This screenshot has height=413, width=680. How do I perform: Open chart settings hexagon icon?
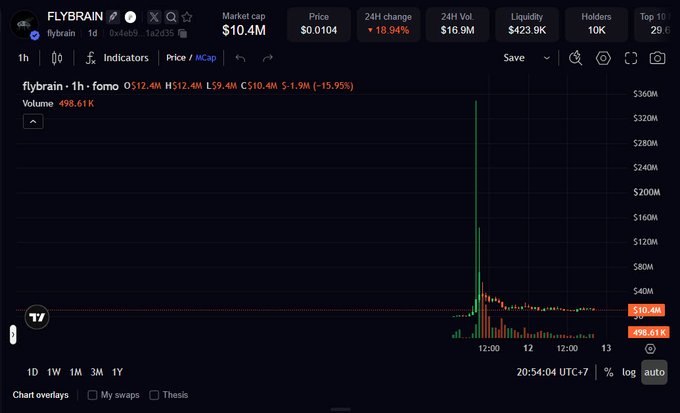(x=603, y=58)
